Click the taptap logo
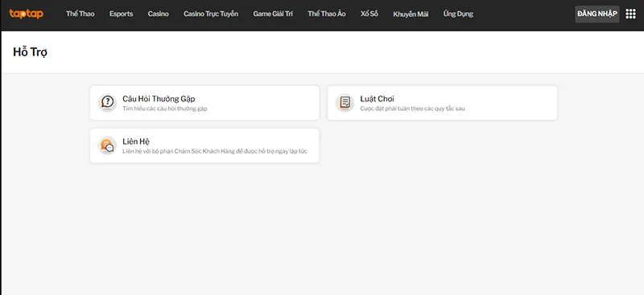Image resolution: width=644 pixels, height=295 pixels. tap(26, 14)
